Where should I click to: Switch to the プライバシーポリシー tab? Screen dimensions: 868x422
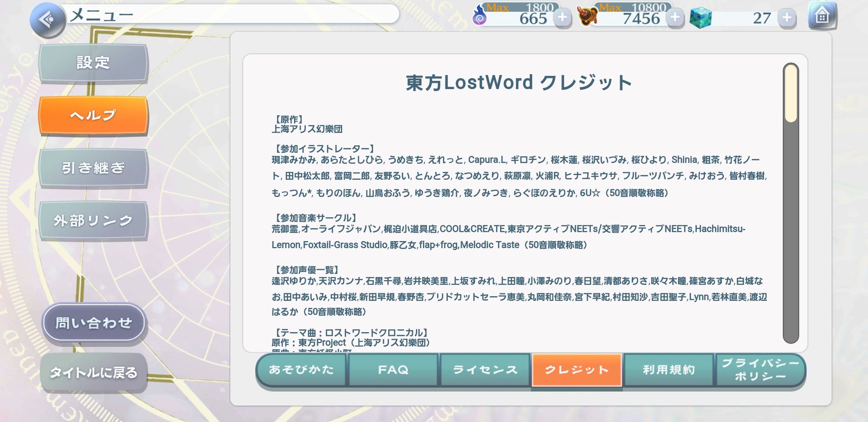click(x=760, y=370)
